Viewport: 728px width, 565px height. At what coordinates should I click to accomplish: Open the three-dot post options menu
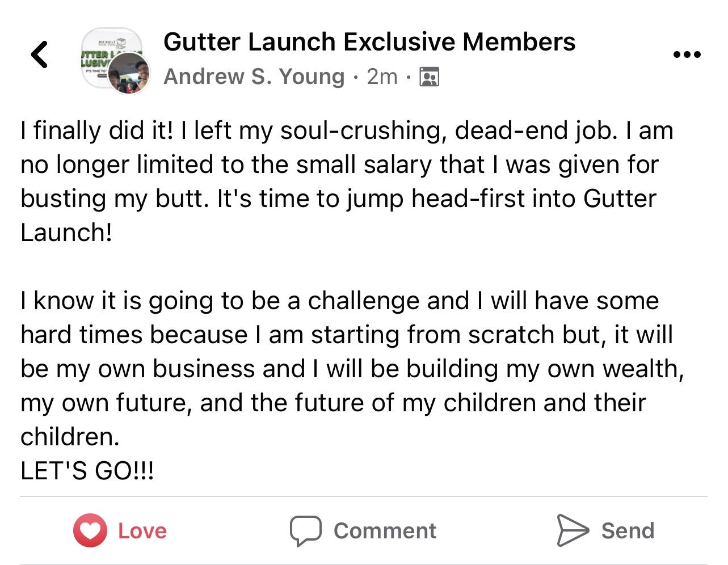pyautogui.click(x=687, y=54)
